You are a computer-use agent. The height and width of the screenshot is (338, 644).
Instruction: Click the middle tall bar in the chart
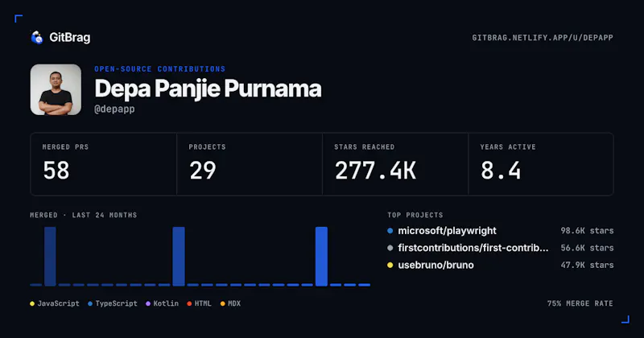click(179, 256)
